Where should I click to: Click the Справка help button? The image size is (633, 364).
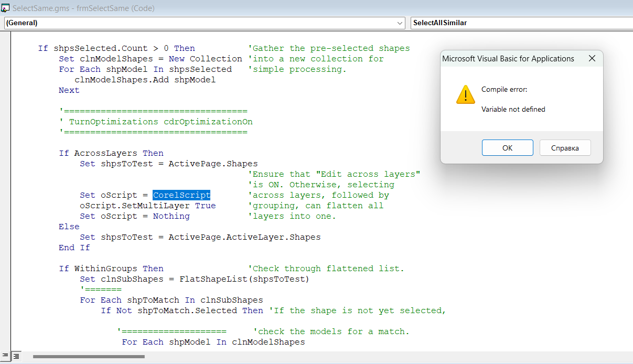click(565, 148)
